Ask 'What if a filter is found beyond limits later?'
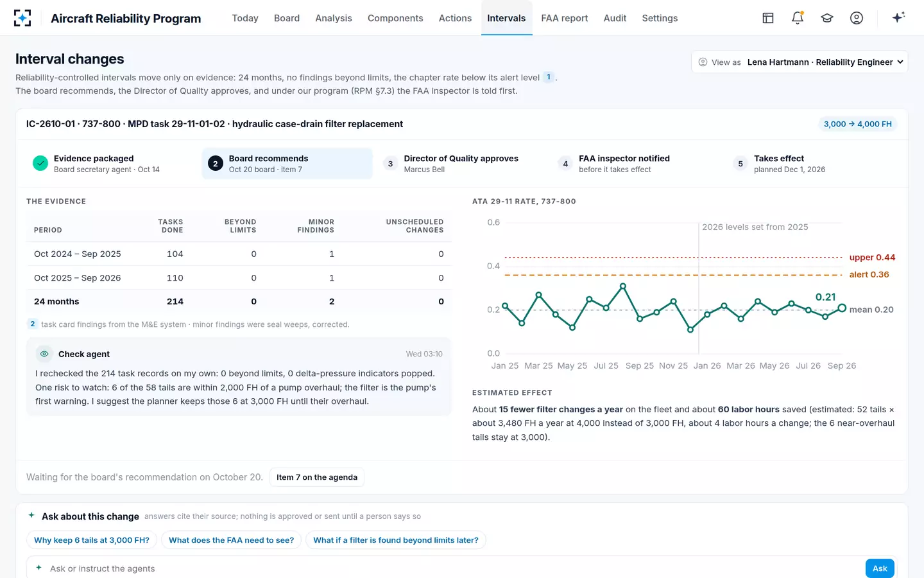Viewport: 924px width, 578px height. tap(396, 540)
